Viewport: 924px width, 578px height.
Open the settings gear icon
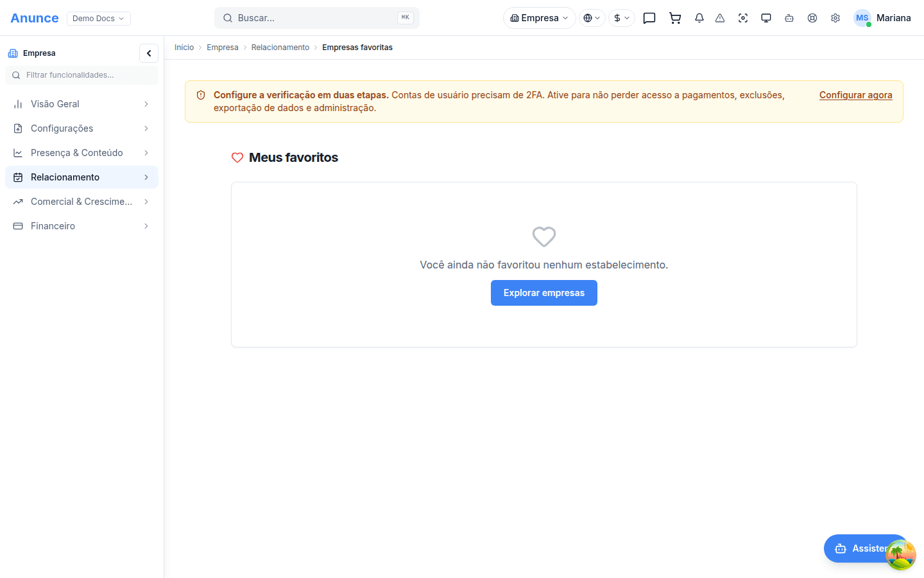click(835, 18)
